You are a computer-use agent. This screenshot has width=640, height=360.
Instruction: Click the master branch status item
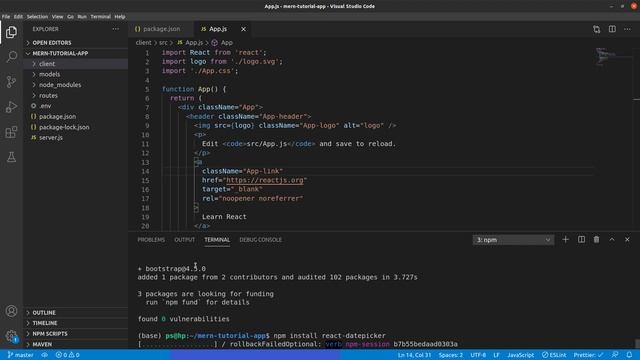point(20,355)
